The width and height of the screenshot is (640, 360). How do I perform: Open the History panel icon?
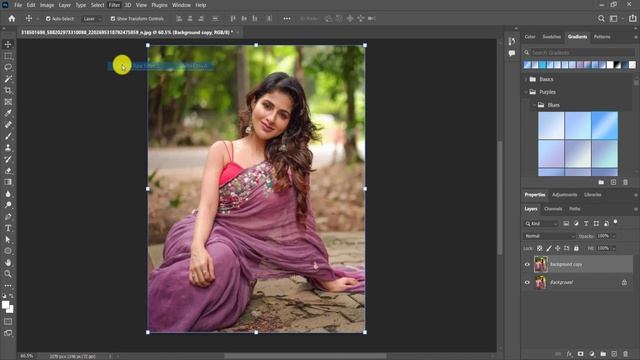click(512, 41)
